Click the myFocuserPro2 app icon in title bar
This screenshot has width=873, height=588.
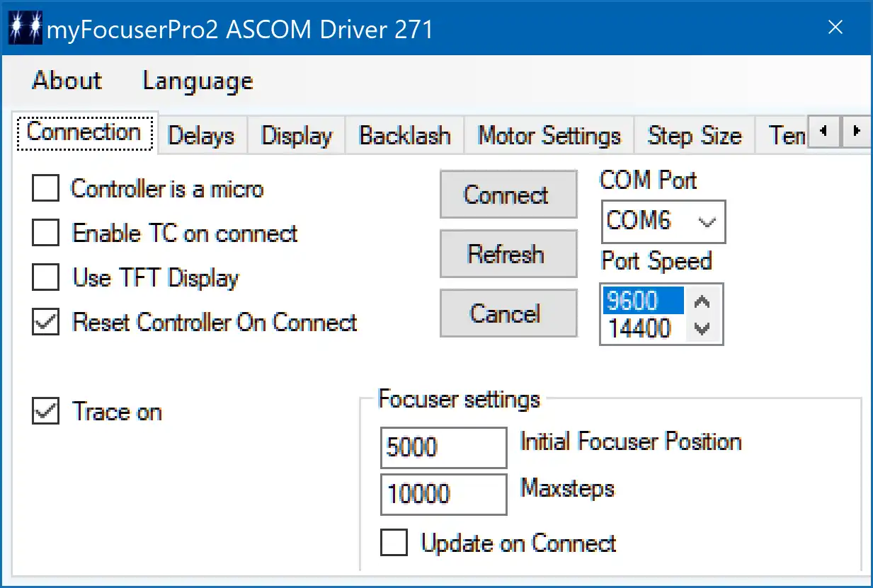(25, 29)
